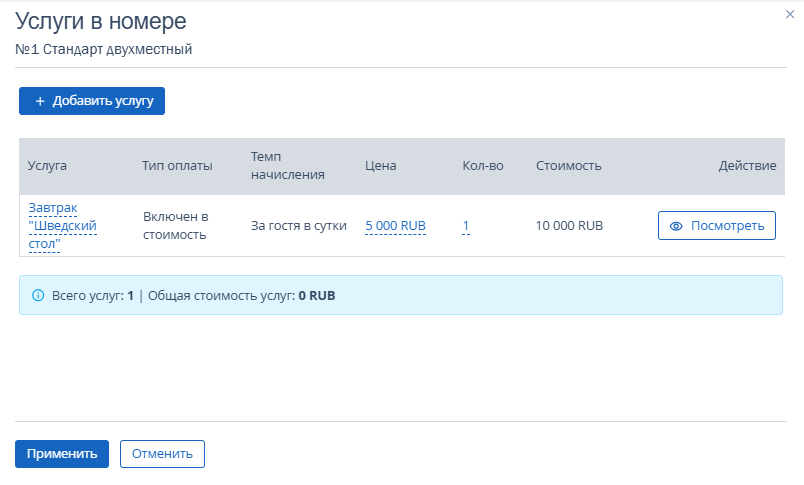Click the Тип оплаты column header
The width and height of the screenshot is (804, 485).
tap(177, 166)
